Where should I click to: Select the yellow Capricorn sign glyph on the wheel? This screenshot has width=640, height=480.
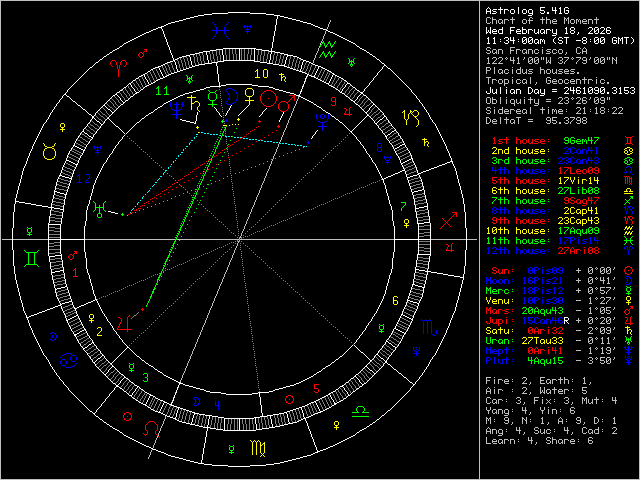coord(411,118)
